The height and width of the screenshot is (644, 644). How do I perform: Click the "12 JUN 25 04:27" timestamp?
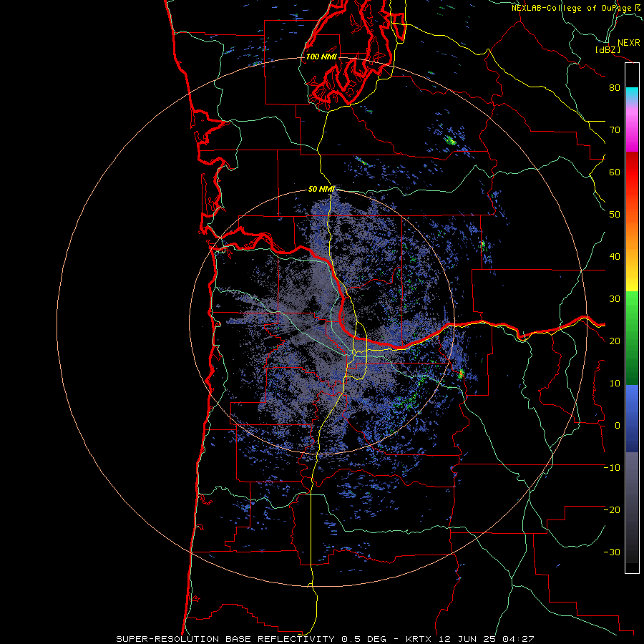(x=487, y=639)
